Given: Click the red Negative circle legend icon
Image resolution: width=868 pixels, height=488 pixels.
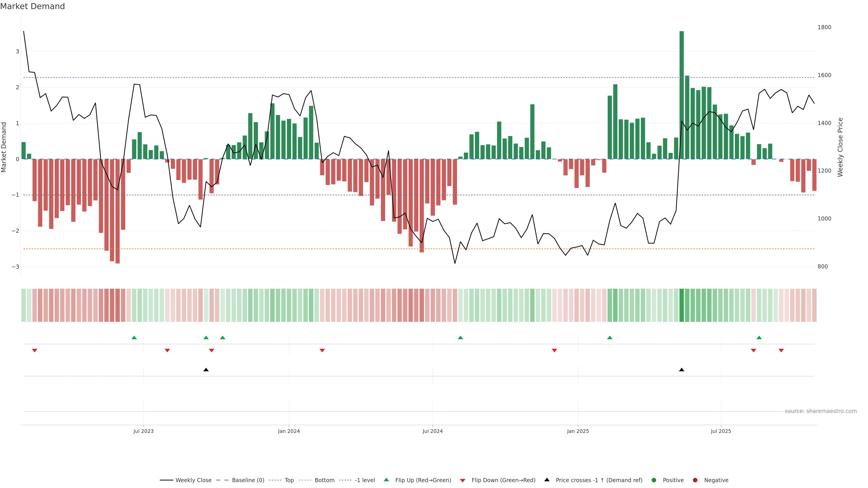Looking at the screenshot, I should point(695,480).
